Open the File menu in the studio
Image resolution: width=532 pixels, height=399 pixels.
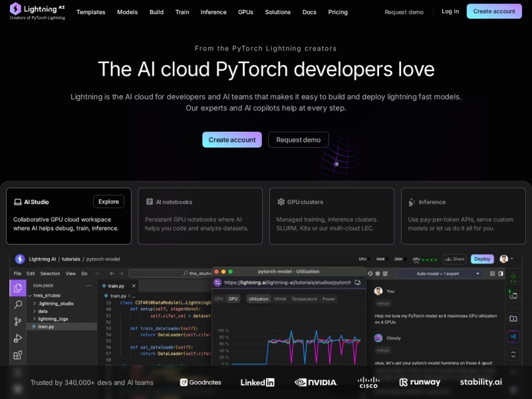tap(17, 273)
